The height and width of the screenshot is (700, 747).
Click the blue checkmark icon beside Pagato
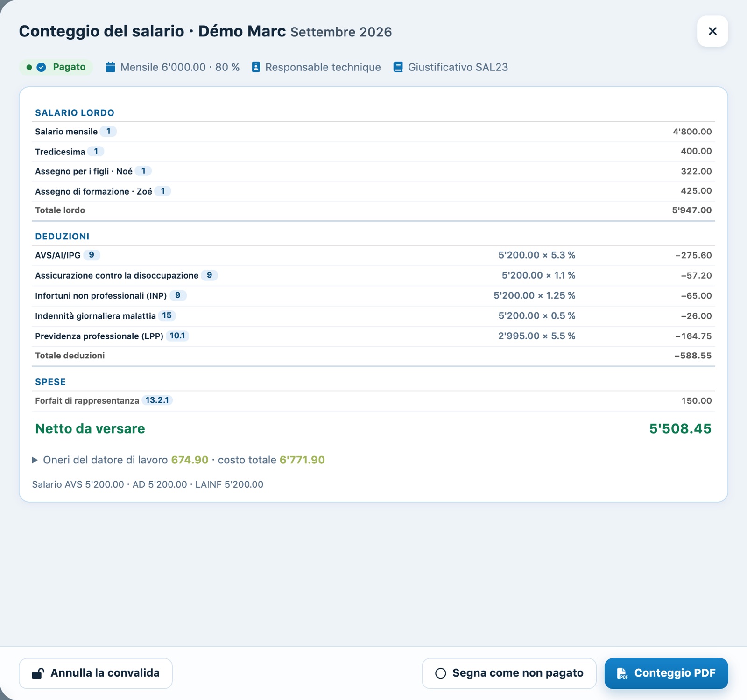(x=42, y=67)
